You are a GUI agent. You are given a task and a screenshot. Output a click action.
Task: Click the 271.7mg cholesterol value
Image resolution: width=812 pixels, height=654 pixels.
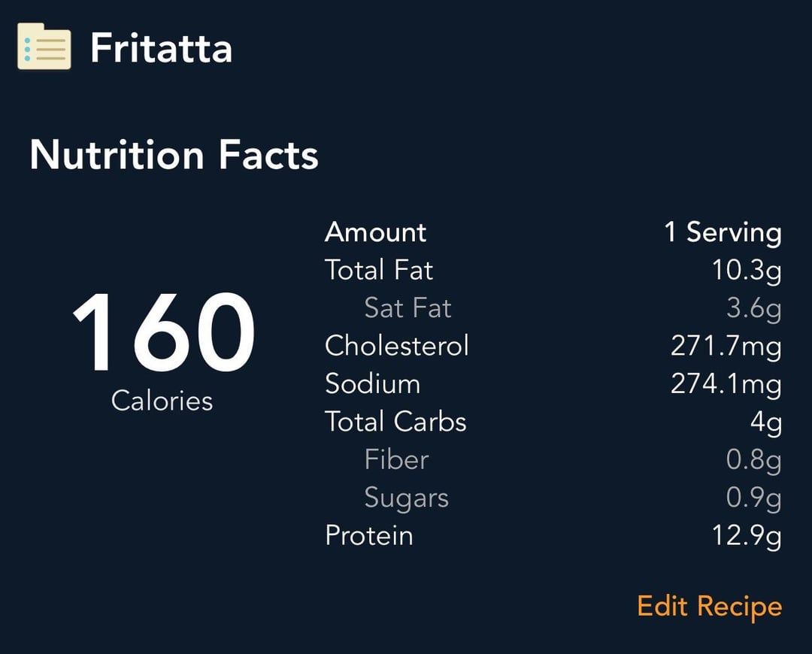click(x=726, y=347)
